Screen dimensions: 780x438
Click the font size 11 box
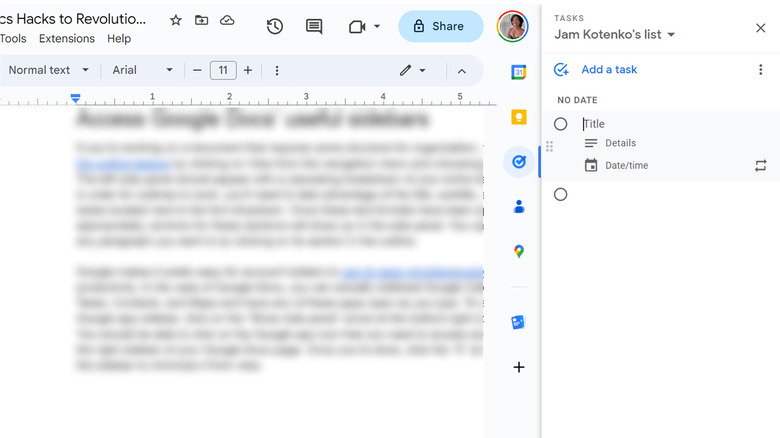[223, 70]
